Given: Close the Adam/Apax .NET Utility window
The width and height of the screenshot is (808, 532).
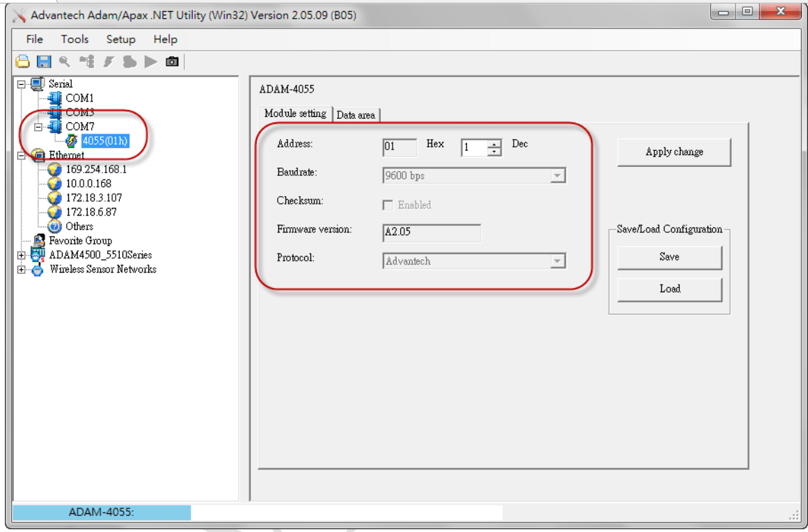Looking at the screenshot, I should coord(781,11).
